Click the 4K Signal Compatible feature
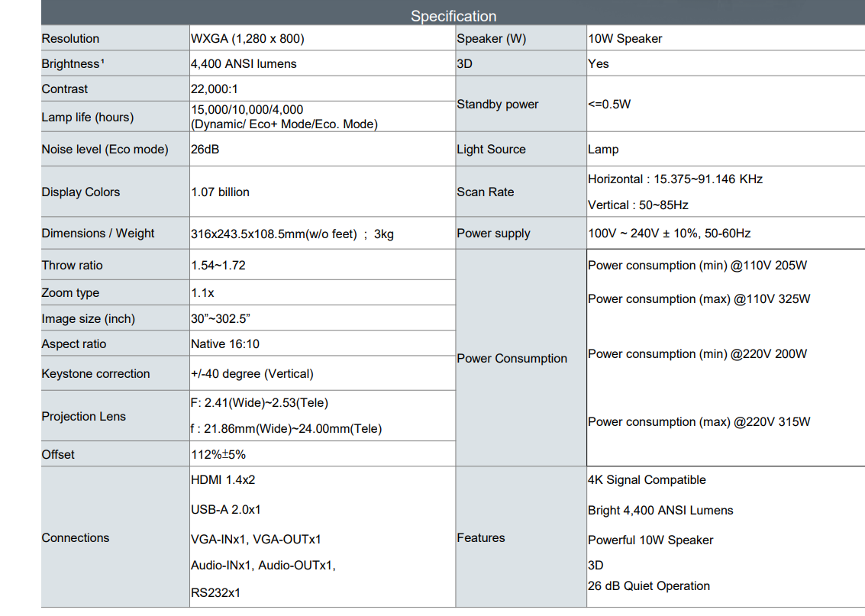This screenshot has height=616, width=865. [647, 480]
